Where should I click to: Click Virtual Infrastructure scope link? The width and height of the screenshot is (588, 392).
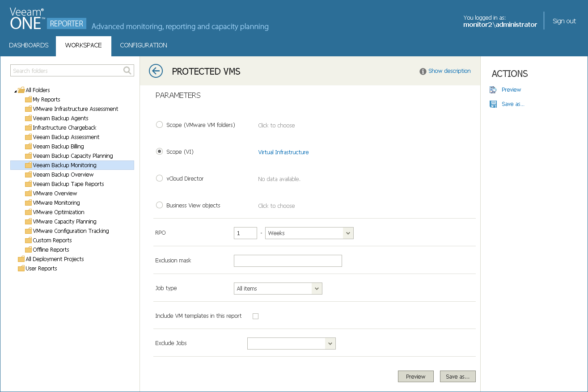[283, 152]
